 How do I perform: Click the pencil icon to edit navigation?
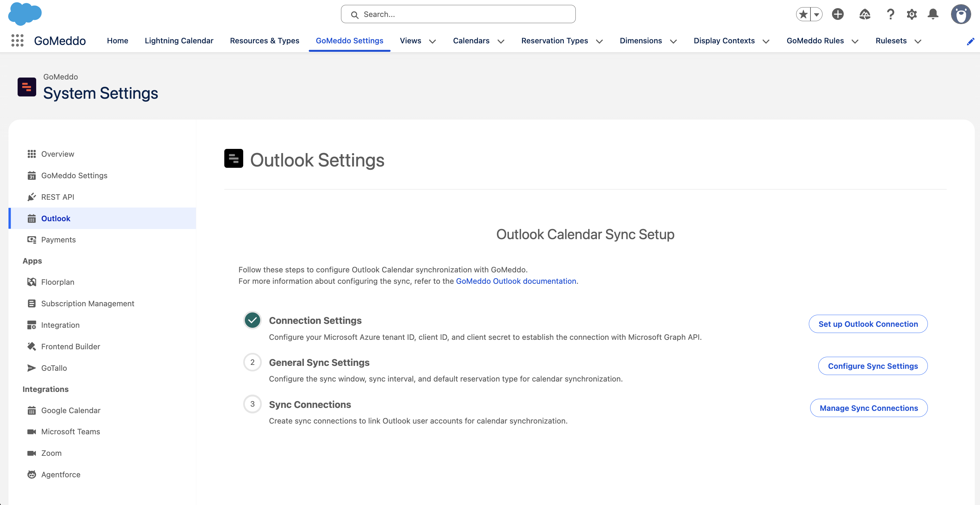[x=970, y=41]
